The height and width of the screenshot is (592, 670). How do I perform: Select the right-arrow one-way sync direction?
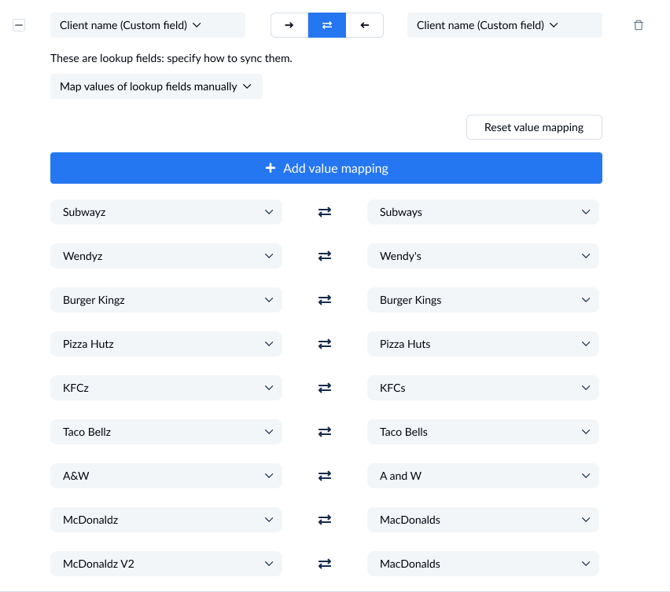(289, 25)
